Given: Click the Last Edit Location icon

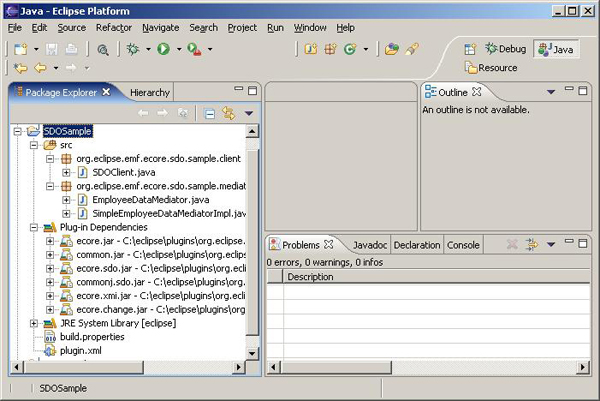Looking at the screenshot, I should (21, 68).
